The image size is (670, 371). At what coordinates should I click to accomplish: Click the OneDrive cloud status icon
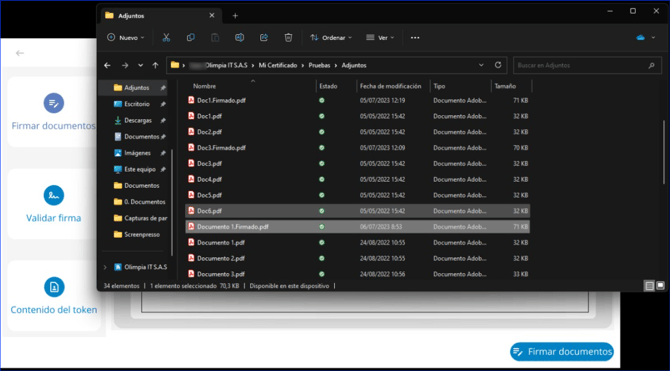click(x=640, y=38)
